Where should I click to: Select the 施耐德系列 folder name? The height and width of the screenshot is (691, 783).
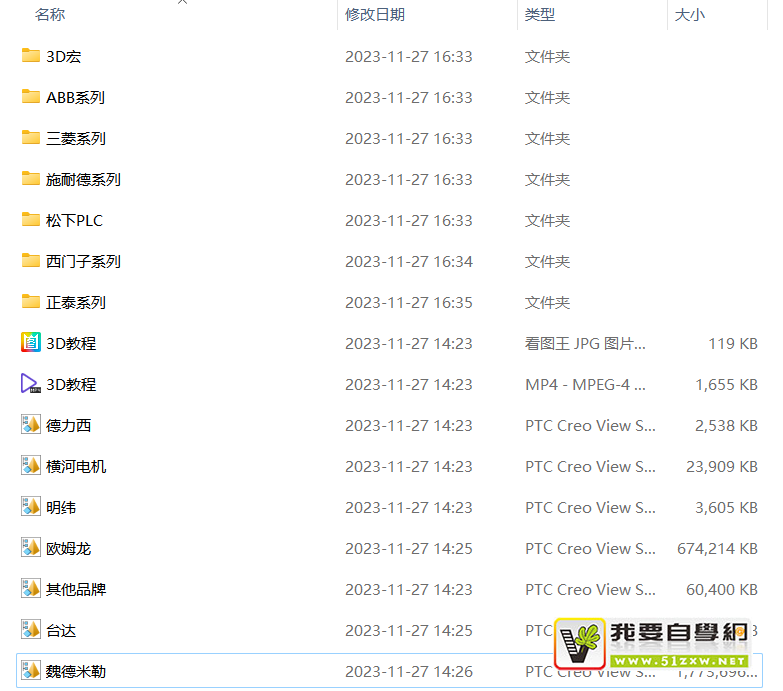[83, 179]
